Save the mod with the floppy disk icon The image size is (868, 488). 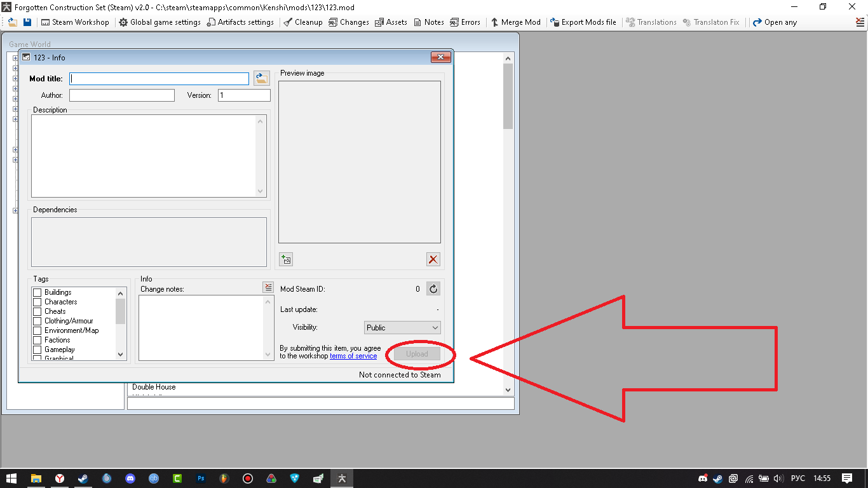[27, 22]
